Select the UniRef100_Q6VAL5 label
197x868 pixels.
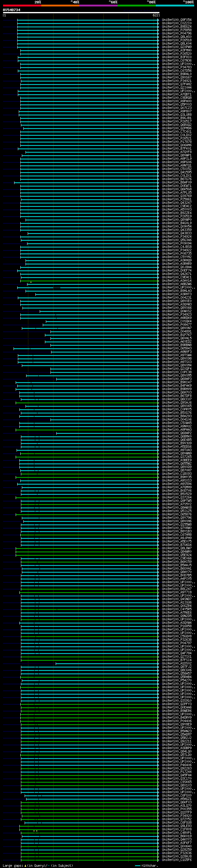coord(176,338)
